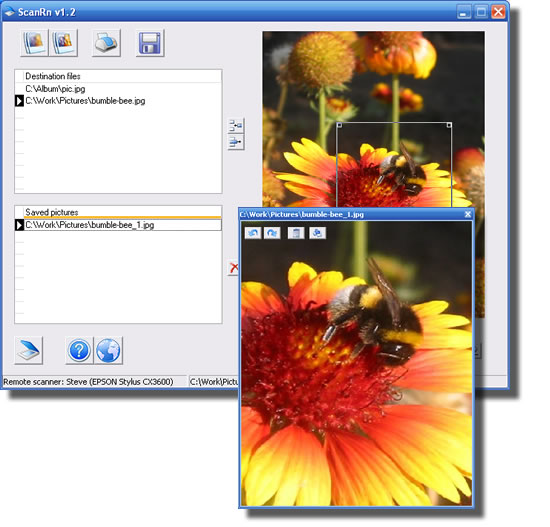
Task: Select C:\Work\Pictures\bumble-bee.jpg destination entry
Action: click(x=118, y=101)
